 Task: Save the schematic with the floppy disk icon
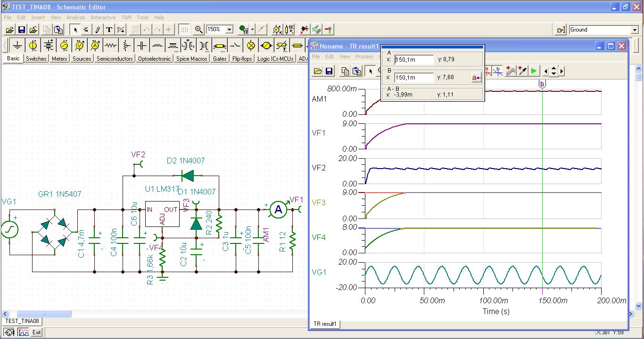[x=21, y=30]
